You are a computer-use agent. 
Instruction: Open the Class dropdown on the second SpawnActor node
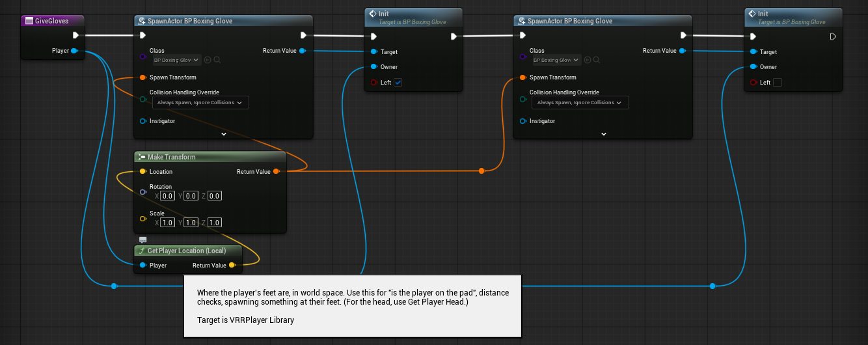tap(556, 60)
